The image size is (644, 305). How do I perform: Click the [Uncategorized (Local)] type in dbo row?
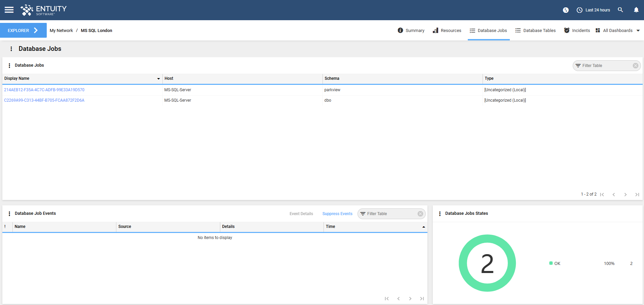coord(505,100)
